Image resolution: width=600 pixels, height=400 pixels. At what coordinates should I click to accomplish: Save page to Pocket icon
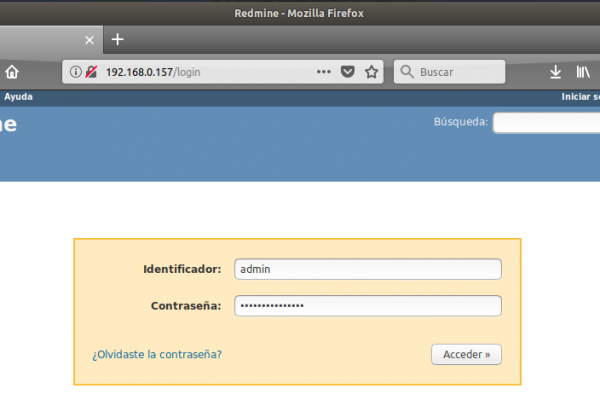point(347,72)
